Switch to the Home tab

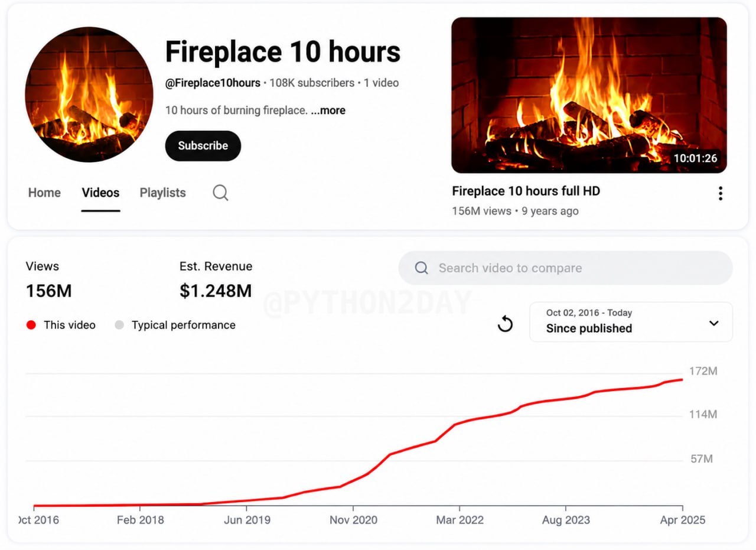tap(44, 193)
